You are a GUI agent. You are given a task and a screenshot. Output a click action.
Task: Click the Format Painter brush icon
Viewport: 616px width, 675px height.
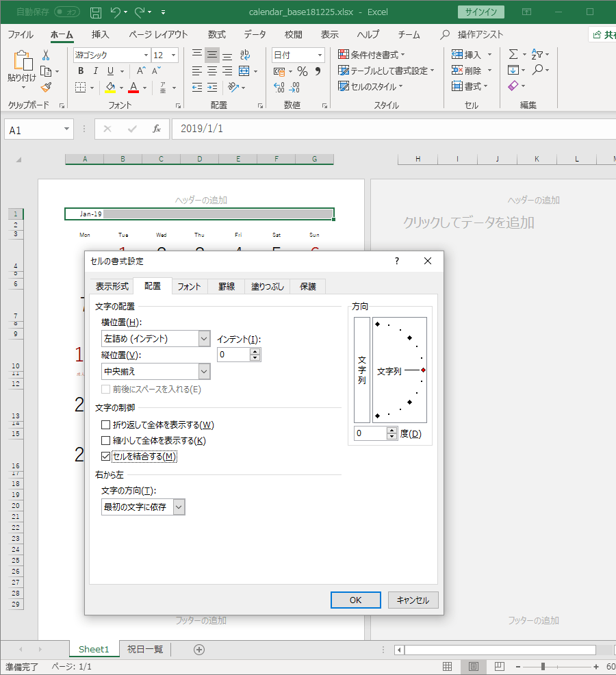point(46,87)
